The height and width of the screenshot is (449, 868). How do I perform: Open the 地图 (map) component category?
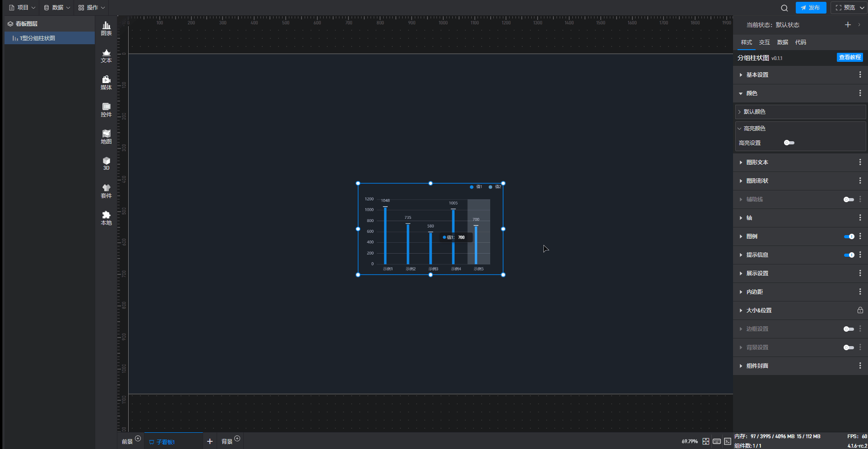[x=106, y=137]
